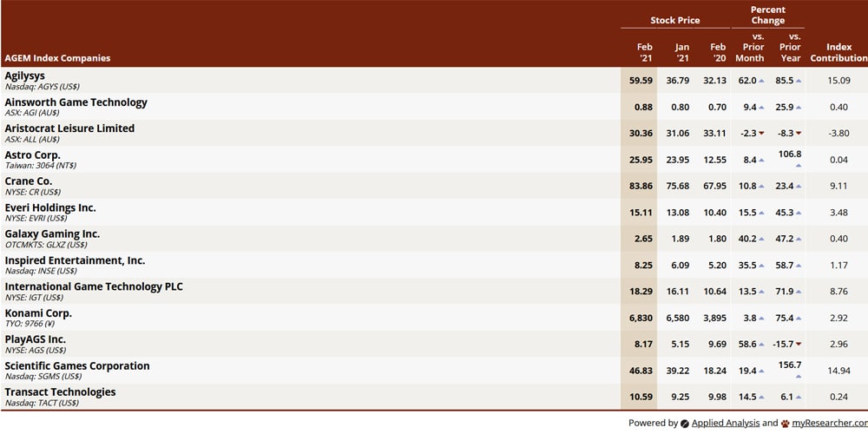Click PlayAGS up arrow beside 58.6

762,345
